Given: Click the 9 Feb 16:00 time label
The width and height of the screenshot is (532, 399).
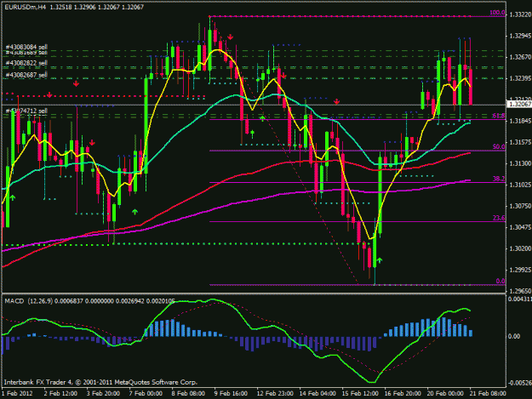Looking at the screenshot, I should [x=231, y=394].
